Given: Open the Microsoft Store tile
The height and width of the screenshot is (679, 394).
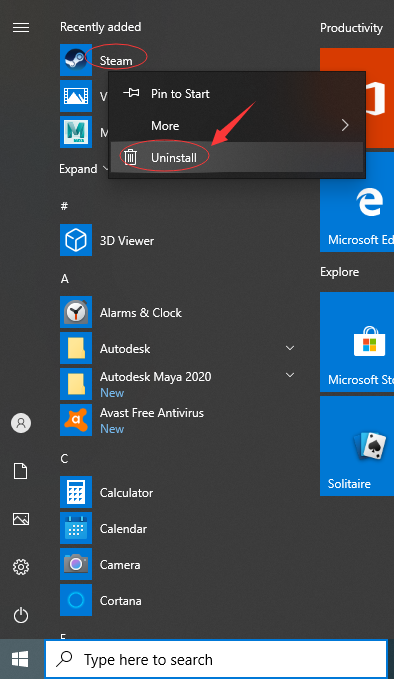Looking at the screenshot, I should pyautogui.click(x=357, y=342).
